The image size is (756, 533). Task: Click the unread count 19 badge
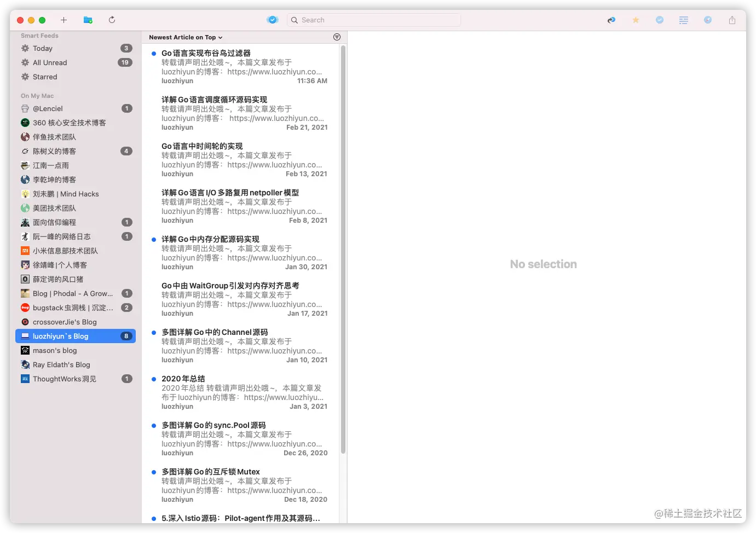click(125, 62)
